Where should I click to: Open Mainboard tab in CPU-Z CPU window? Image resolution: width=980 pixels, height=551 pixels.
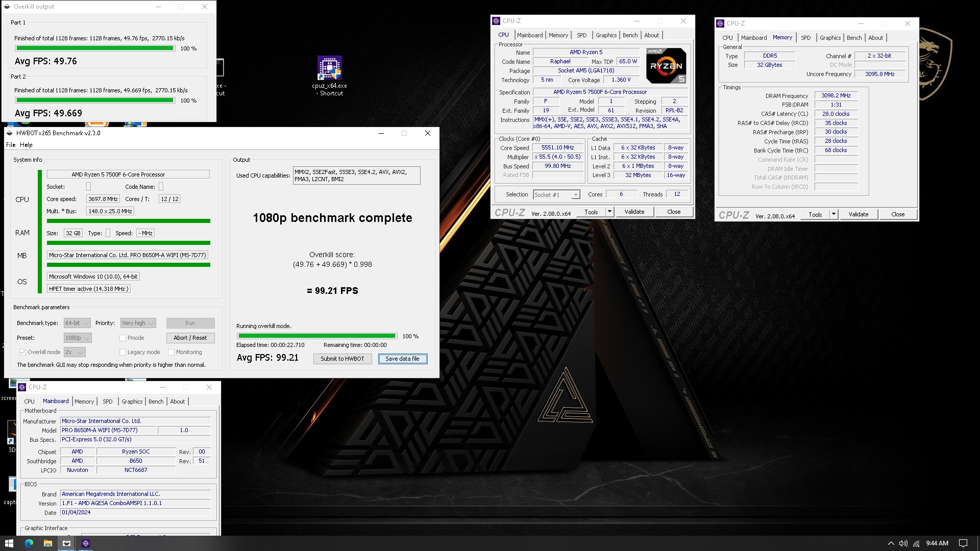click(529, 35)
